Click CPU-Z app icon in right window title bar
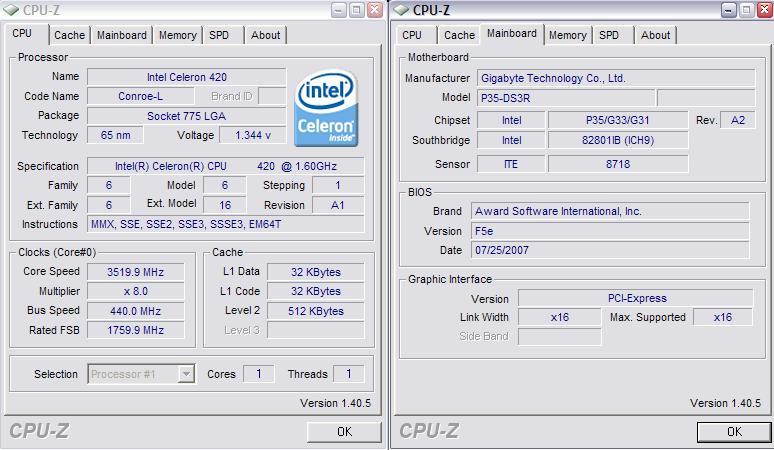Screen dimensions: 774x450 pyautogui.click(x=401, y=9)
